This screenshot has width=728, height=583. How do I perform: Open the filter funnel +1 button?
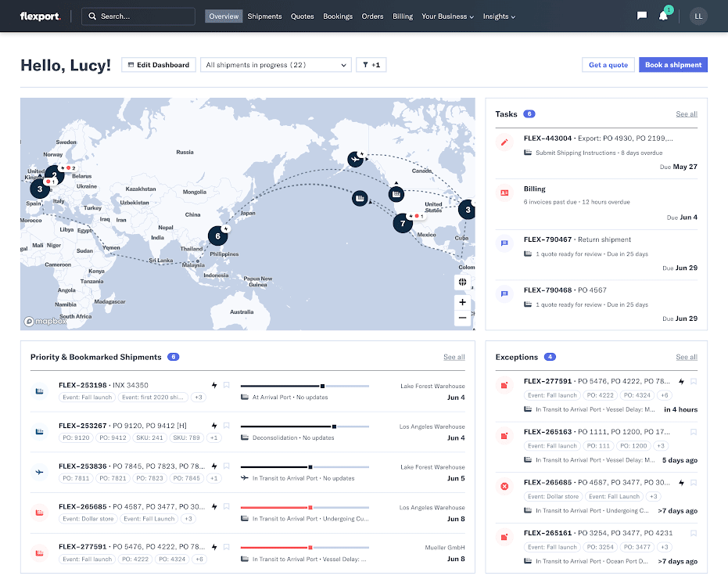(371, 65)
